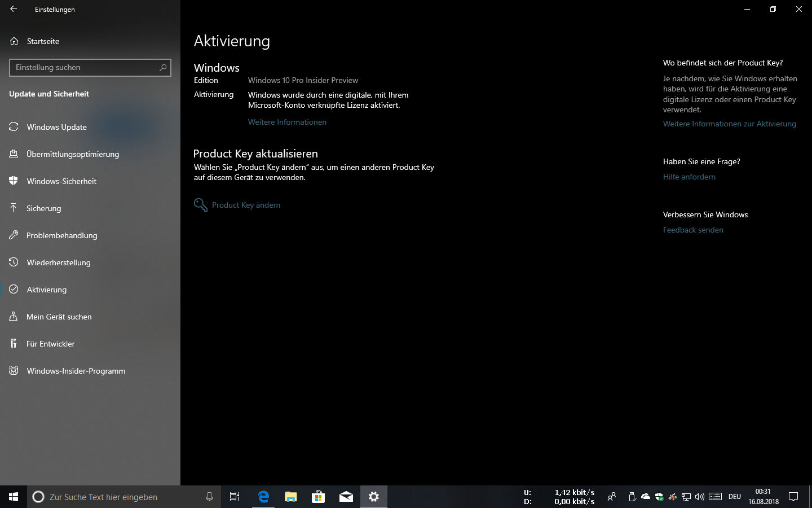Open Windows-Sicherheit section

point(90,181)
